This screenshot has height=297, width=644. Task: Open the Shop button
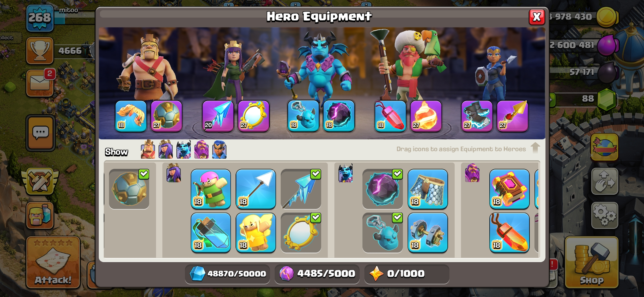[x=592, y=262]
